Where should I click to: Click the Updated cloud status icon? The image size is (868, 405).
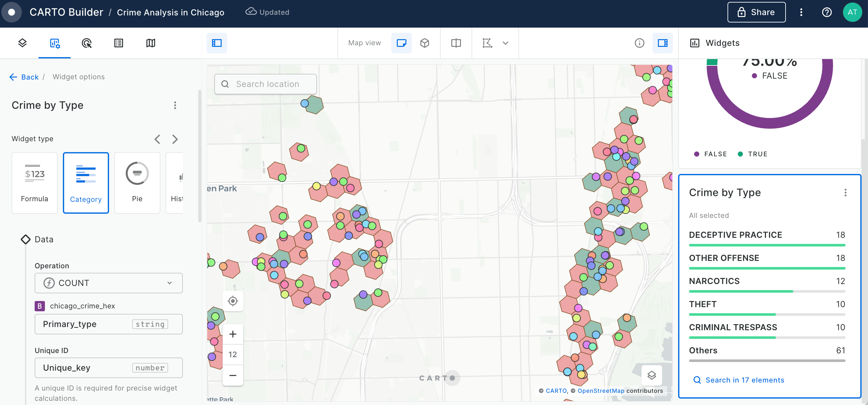click(x=251, y=12)
